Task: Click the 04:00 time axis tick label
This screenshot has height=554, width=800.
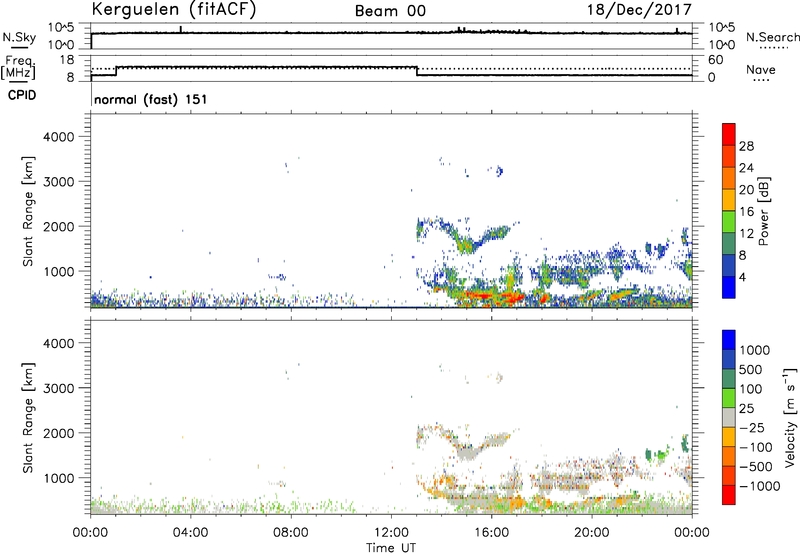Action: point(191,533)
